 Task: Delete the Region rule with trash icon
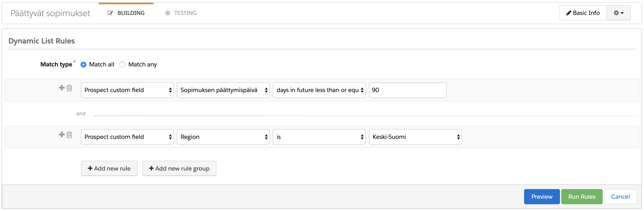pos(69,135)
